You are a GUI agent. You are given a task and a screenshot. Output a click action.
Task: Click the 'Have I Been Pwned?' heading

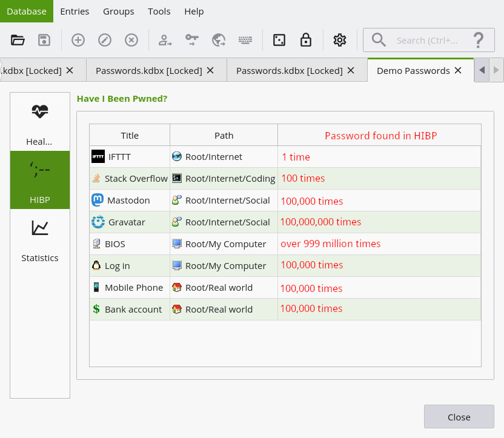(122, 98)
